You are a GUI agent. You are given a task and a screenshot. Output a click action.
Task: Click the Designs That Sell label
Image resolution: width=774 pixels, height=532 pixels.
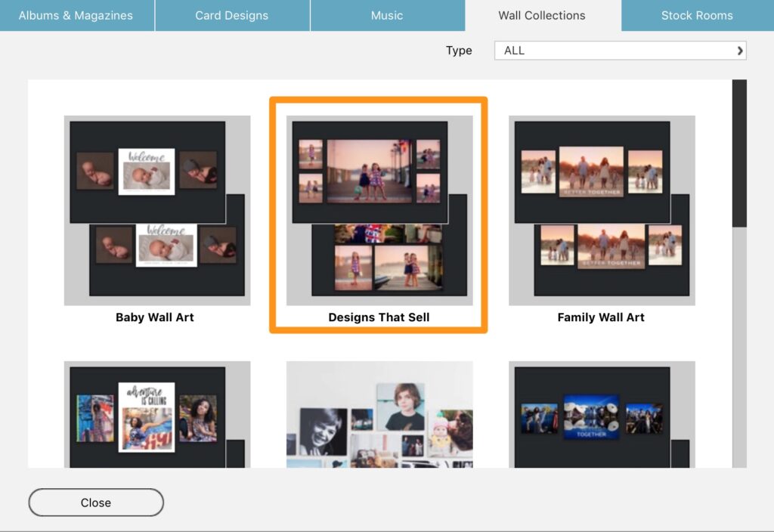coord(379,317)
